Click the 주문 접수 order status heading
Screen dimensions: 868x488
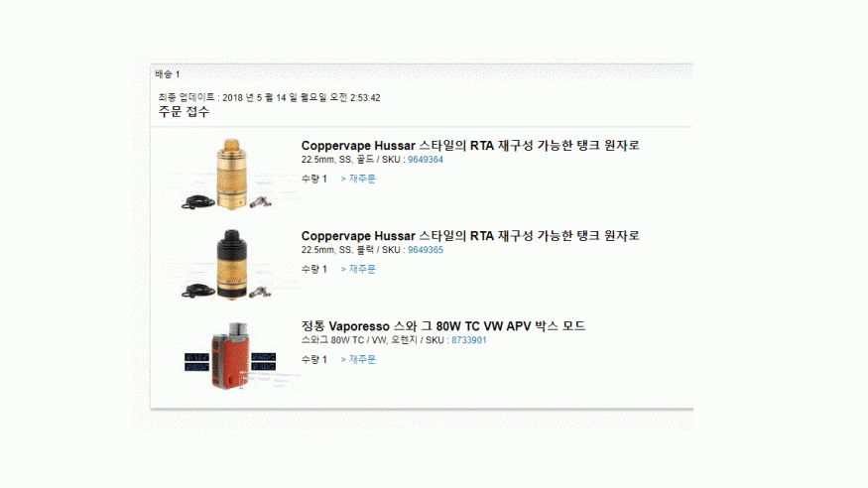(184, 112)
